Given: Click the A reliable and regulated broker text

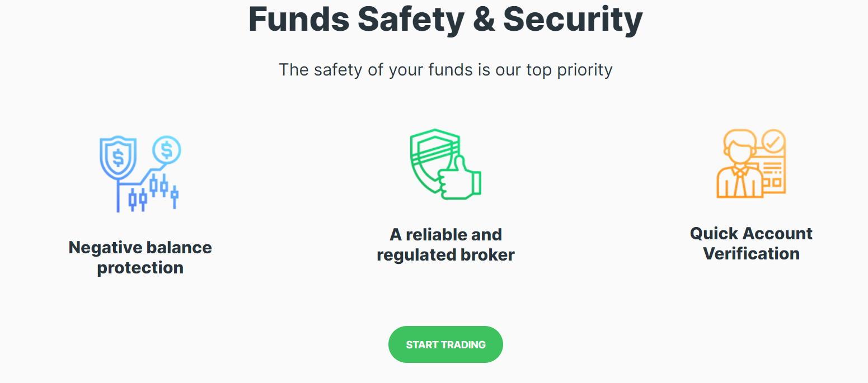Looking at the screenshot, I should (x=445, y=244).
